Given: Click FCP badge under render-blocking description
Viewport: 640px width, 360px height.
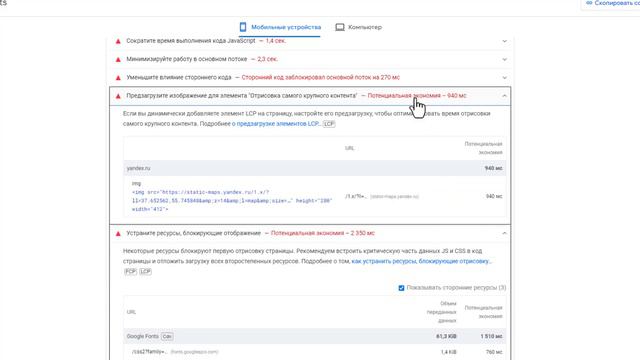Looking at the screenshot, I should pos(130,271).
